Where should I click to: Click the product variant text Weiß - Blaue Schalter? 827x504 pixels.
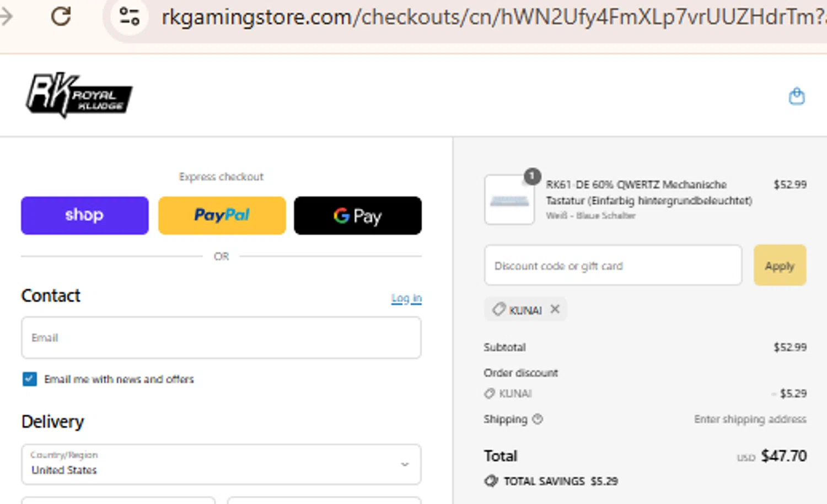[x=590, y=215]
